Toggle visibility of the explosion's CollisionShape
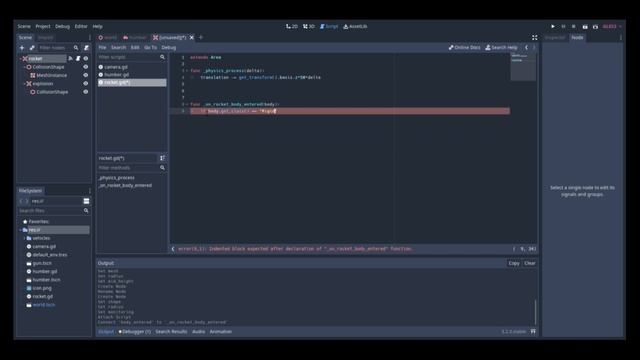Viewport: 640px width, 360px height. point(86,92)
